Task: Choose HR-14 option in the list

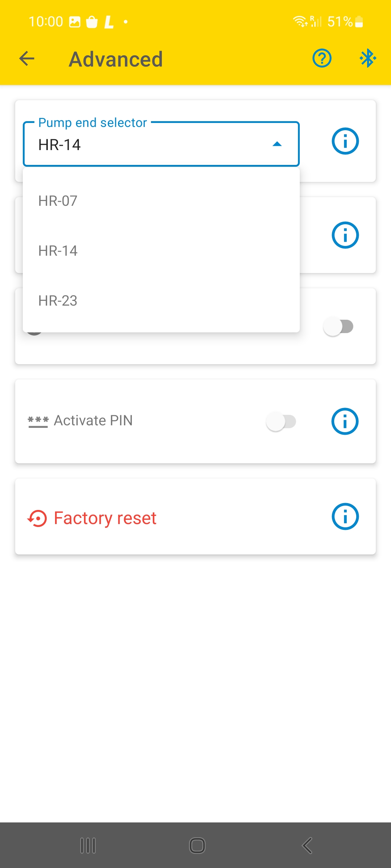Action: [x=161, y=251]
